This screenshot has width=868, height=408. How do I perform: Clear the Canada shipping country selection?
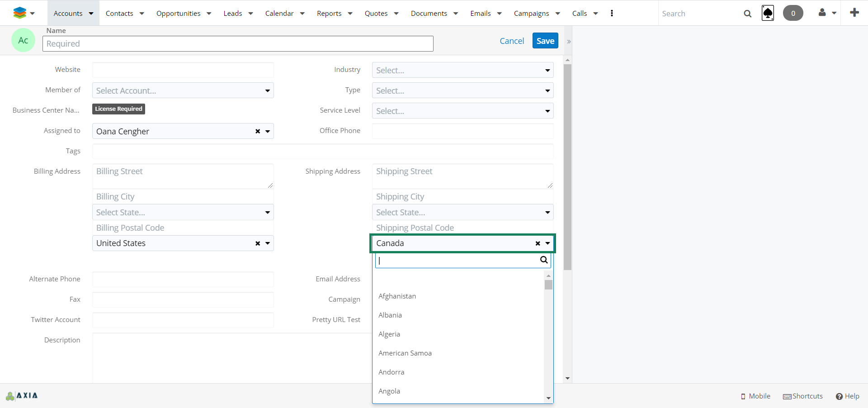point(538,243)
